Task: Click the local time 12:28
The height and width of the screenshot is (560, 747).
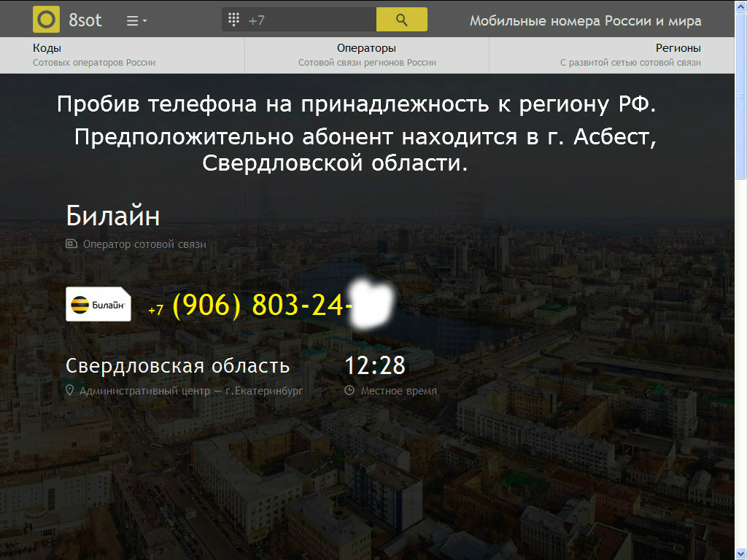Action: (375, 366)
